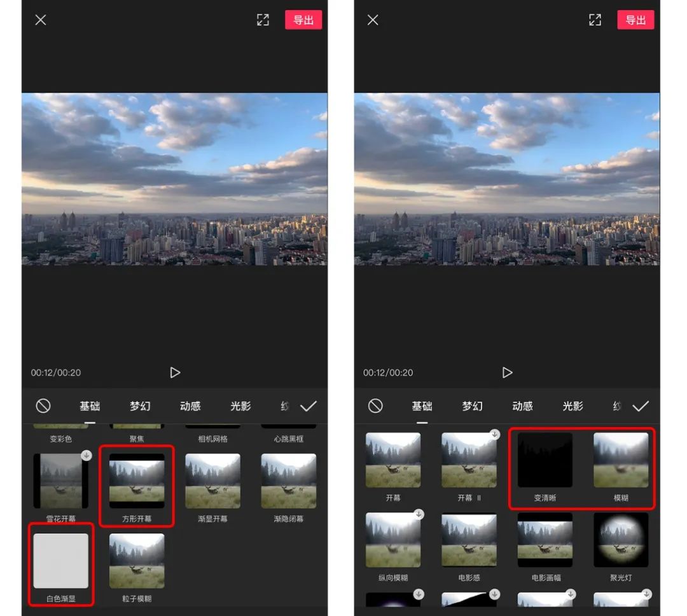Viewport: 687px width, 616px height.
Task: Click the 心跳黑框 effect label
Action: tap(288, 439)
